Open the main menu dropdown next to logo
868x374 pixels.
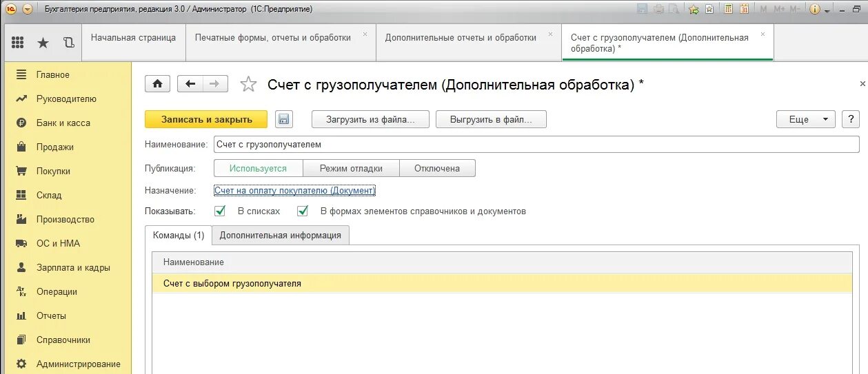pyautogui.click(x=27, y=9)
